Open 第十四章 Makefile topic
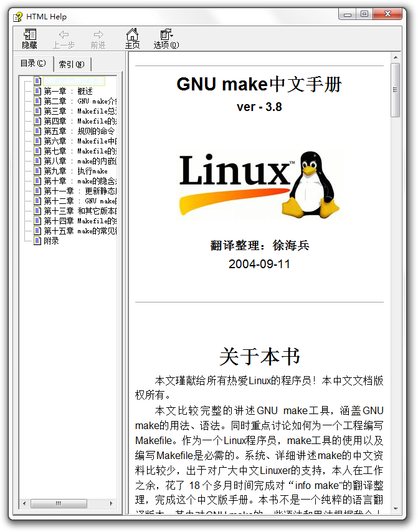The image size is (418, 532). 80,221
